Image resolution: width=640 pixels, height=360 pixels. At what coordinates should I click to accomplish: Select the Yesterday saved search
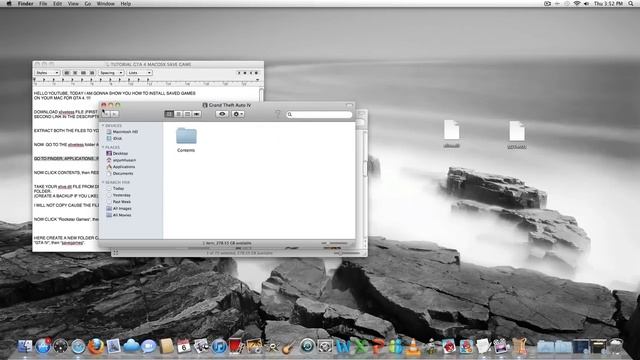118,195
